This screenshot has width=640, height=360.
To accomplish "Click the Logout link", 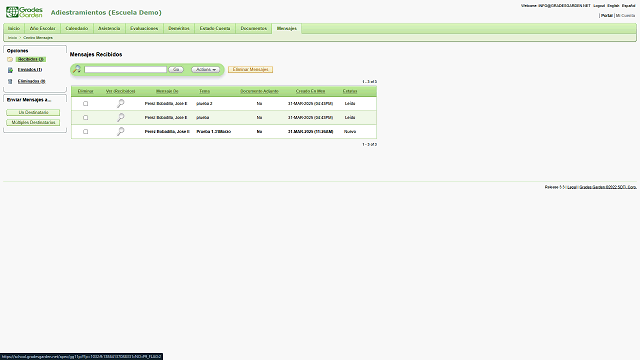I will tap(599, 6).
